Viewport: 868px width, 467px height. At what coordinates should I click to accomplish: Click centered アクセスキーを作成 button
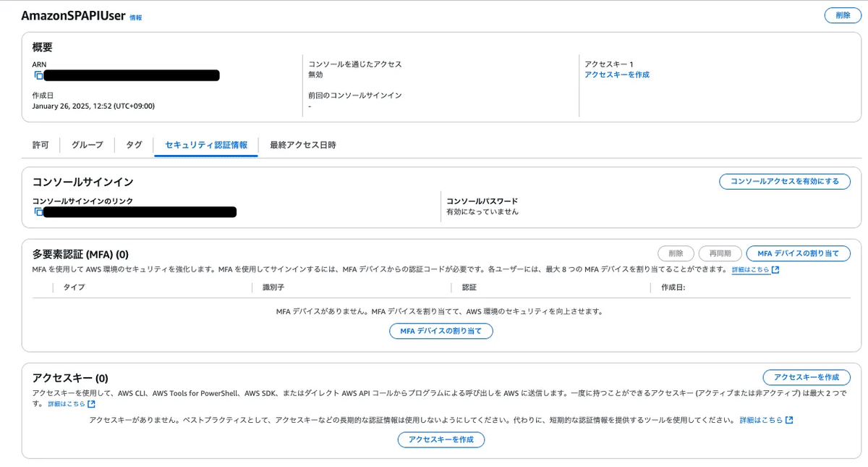tap(441, 439)
